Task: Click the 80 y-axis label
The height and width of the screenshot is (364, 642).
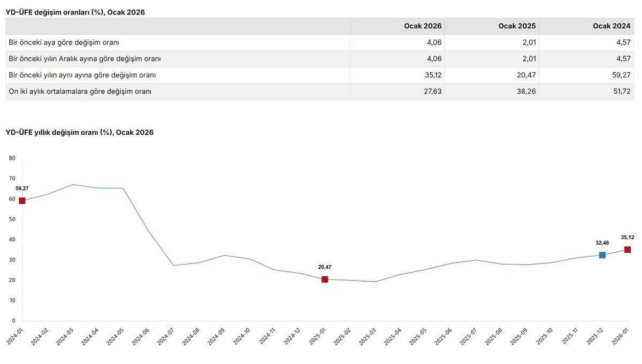Action: click(x=12, y=158)
